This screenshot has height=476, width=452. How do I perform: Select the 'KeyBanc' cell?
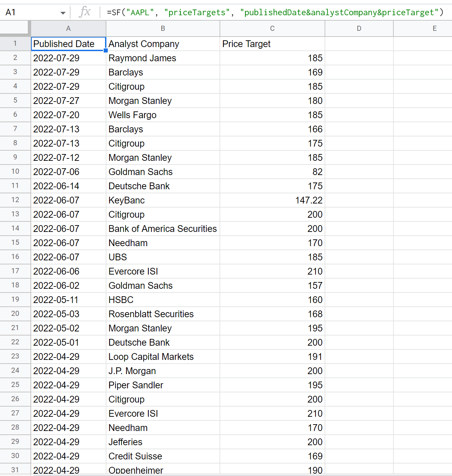tap(163, 200)
